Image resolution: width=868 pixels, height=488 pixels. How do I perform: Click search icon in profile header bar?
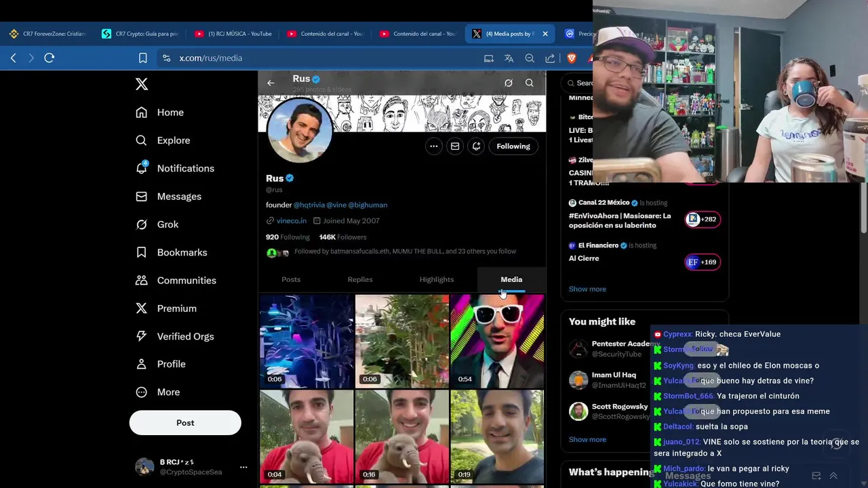click(529, 83)
